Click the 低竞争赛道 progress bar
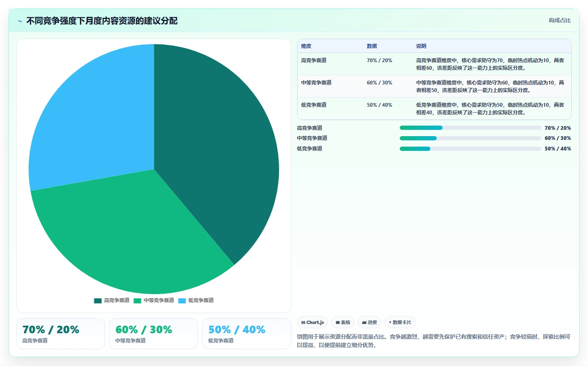588x366 pixels. click(470, 149)
